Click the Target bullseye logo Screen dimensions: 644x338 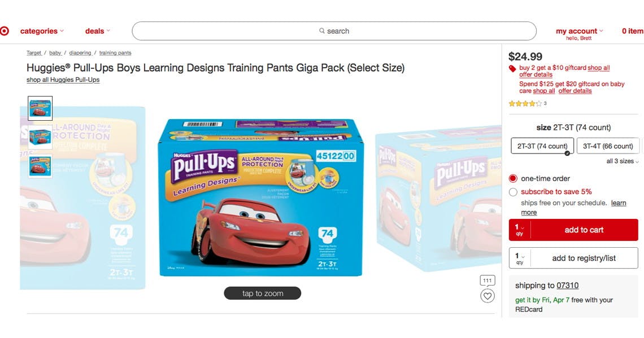coord(4,31)
